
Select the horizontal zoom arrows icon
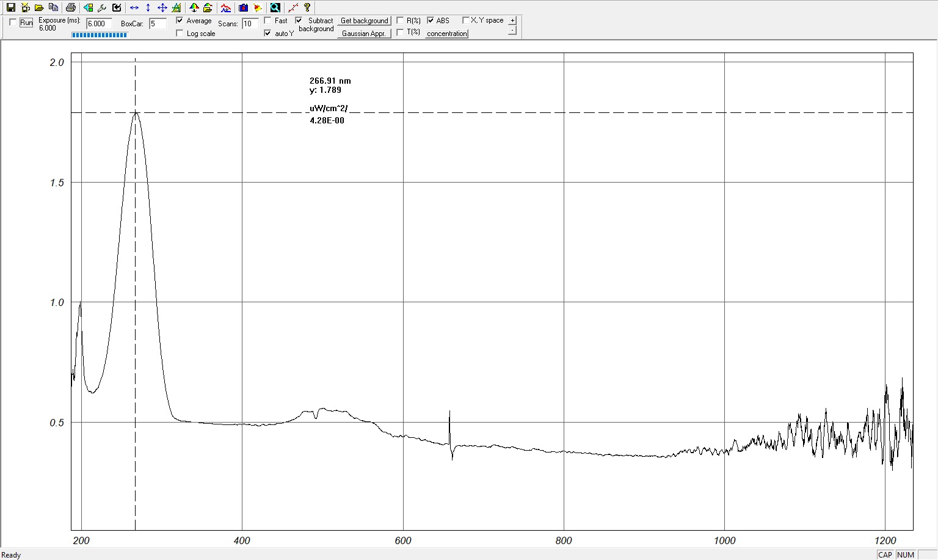click(x=134, y=8)
